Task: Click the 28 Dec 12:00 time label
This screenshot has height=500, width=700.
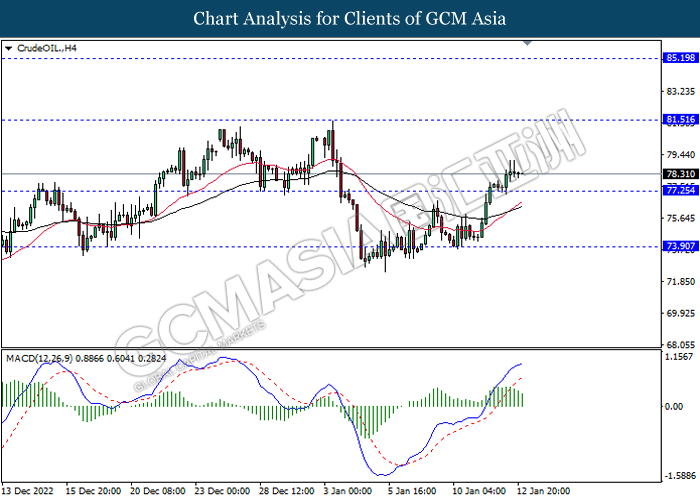Action: click(x=287, y=491)
